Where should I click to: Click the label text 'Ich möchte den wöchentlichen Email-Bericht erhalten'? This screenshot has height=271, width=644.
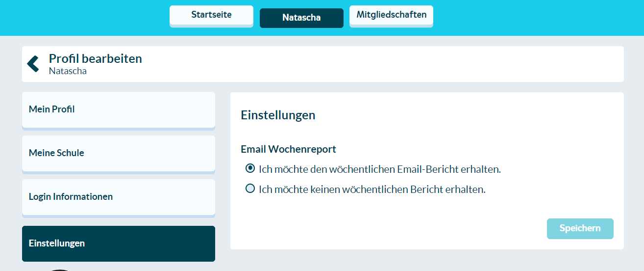(x=380, y=169)
